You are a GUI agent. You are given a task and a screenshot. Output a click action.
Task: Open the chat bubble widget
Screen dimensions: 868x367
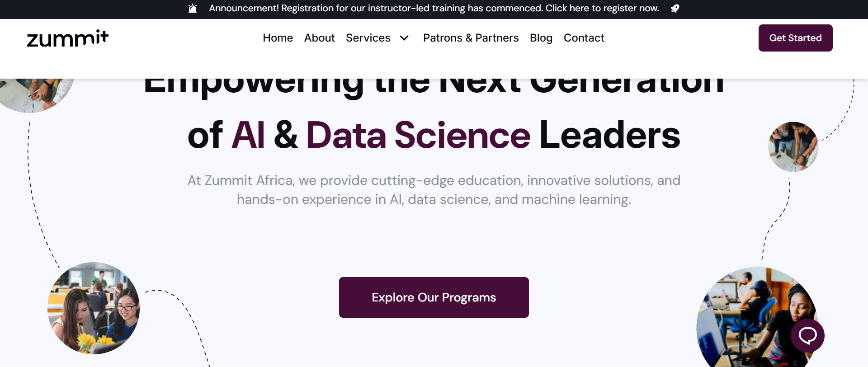tap(807, 335)
